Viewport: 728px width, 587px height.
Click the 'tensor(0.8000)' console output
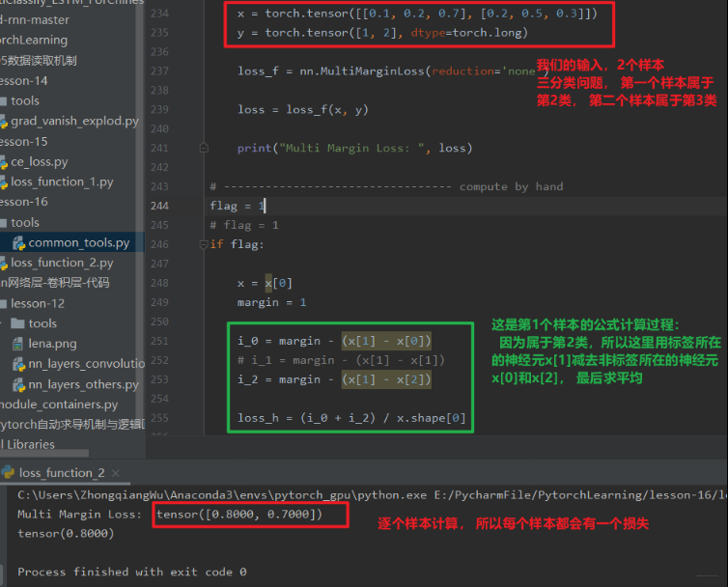[66, 534]
